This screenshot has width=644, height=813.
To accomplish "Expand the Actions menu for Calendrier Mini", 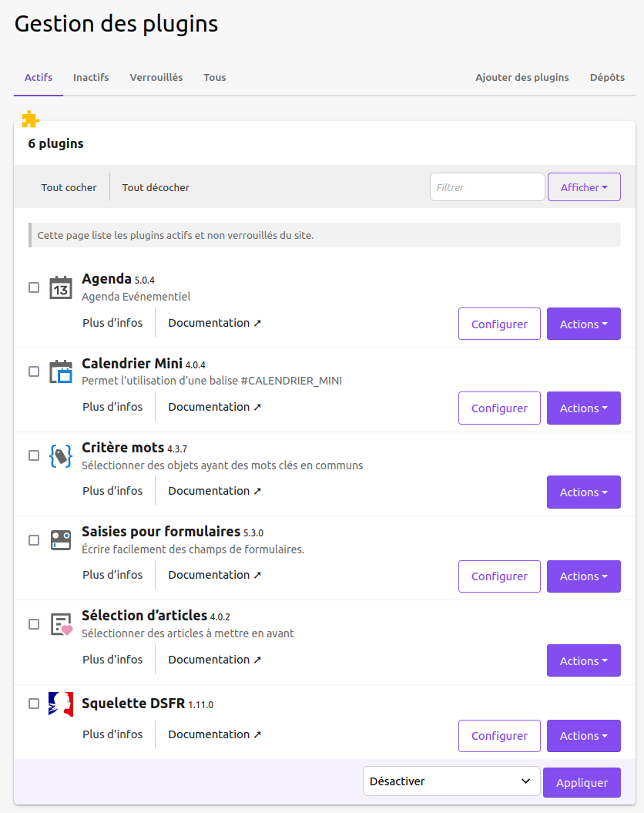I will [x=583, y=408].
